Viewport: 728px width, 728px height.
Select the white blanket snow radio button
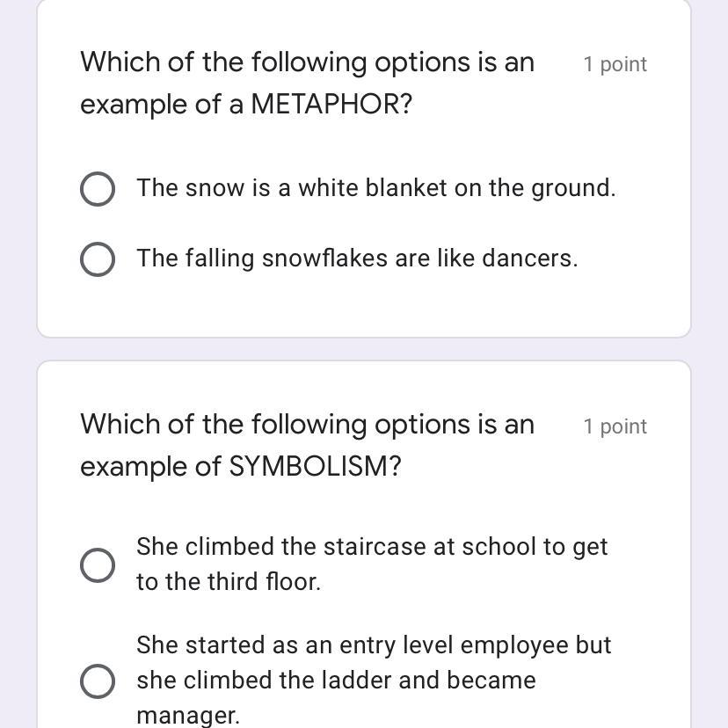click(x=98, y=188)
